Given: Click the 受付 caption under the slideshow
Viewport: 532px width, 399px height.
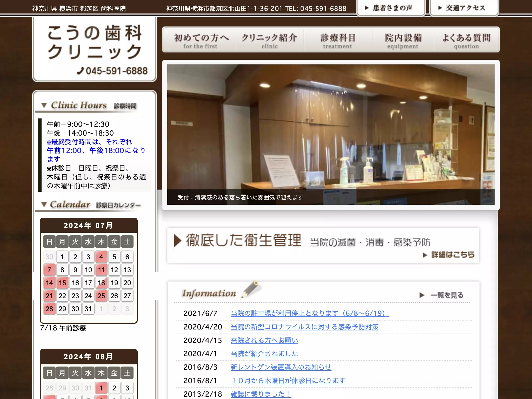Looking at the screenshot, I should (x=240, y=197).
